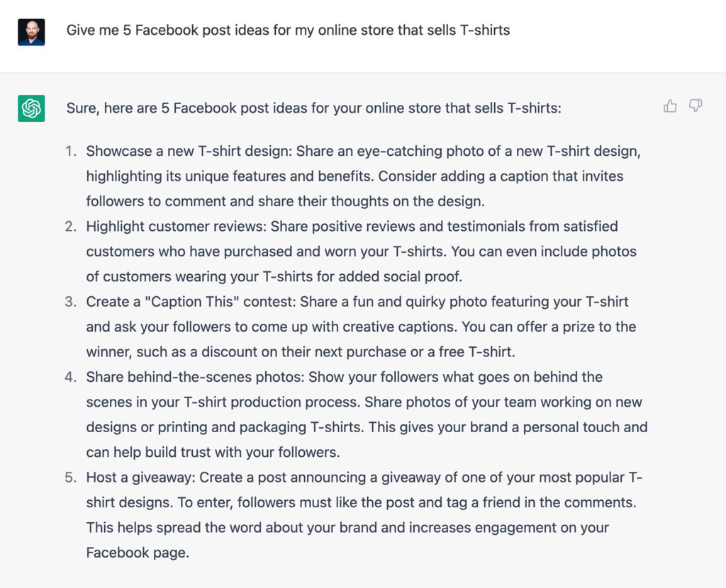Click the final line 'Facebook page.'
The image size is (726, 588).
[138, 553]
